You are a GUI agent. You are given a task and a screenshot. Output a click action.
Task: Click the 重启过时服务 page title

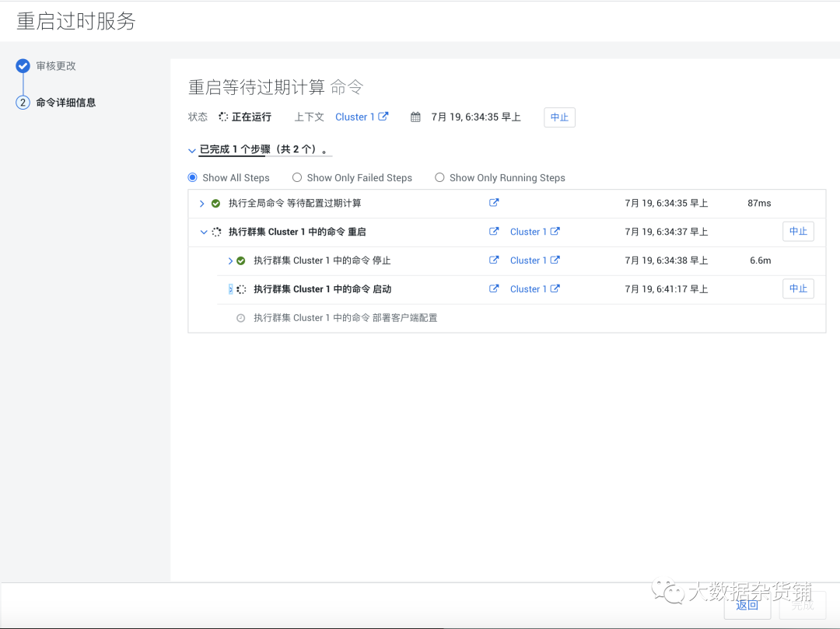coord(76,21)
